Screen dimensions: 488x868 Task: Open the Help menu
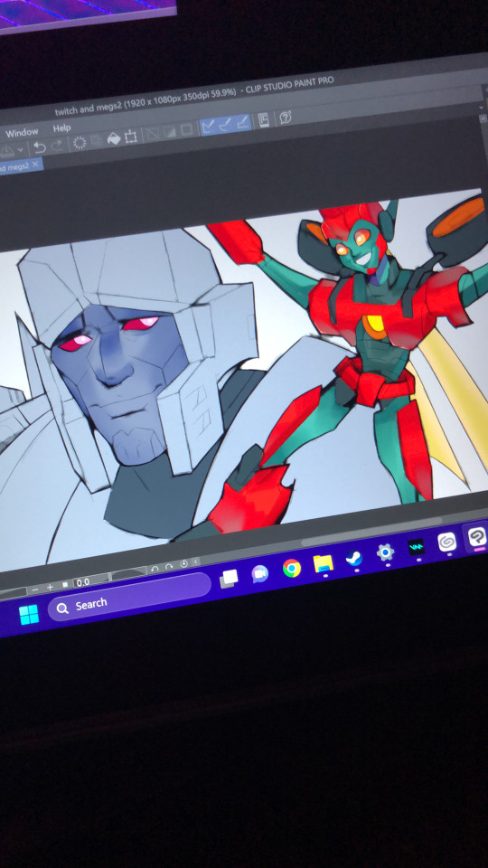pyautogui.click(x=61, y=127)
